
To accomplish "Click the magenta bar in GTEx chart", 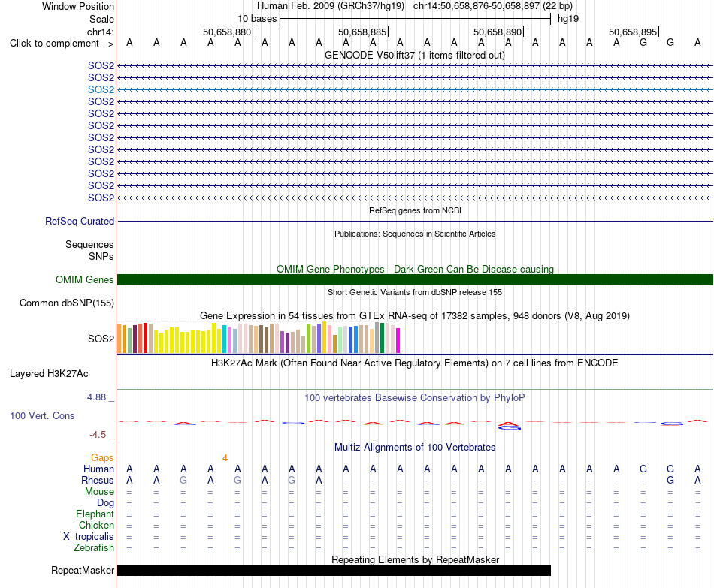I will pos(398,340).
